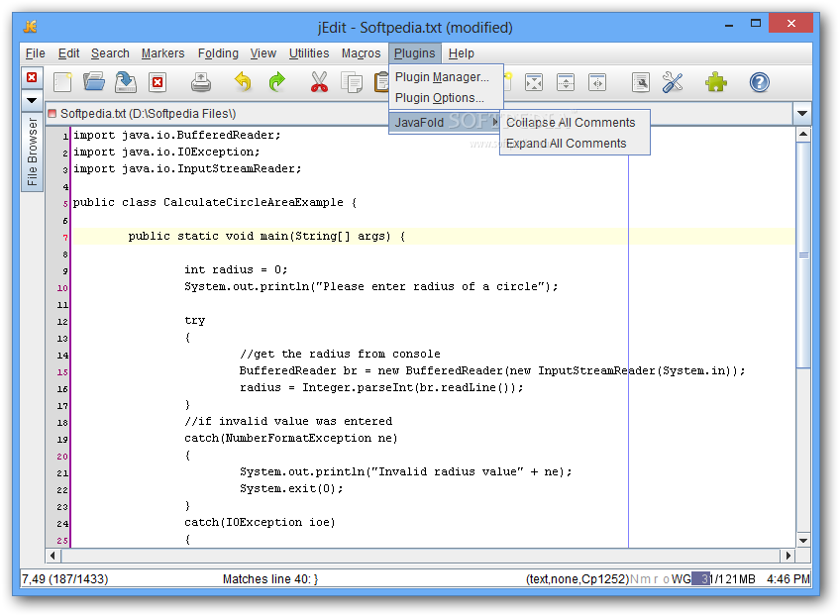Close the docked panel red X
The width and height of the screenshot is (840, 616).
coord(32,77)
